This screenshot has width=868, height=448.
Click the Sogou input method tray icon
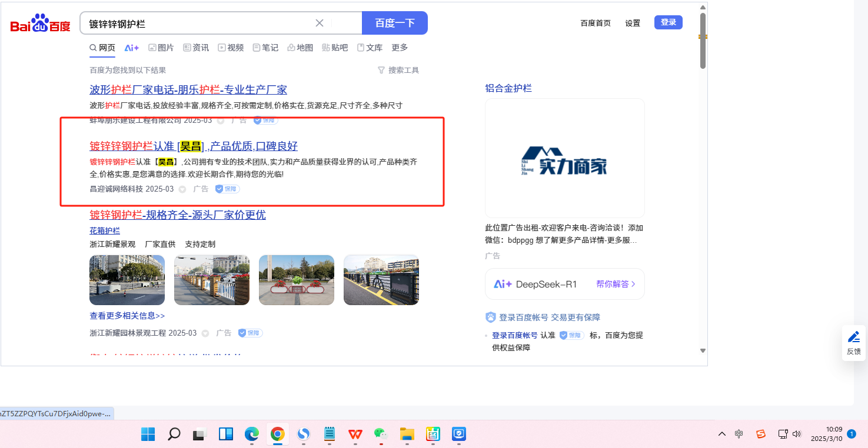pos(761,434)
